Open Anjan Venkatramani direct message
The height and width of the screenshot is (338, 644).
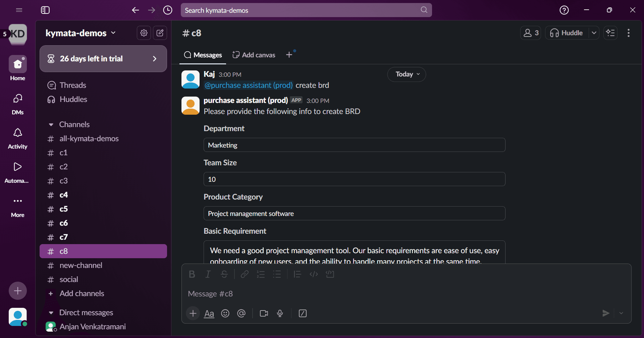[x=103, y=327]
